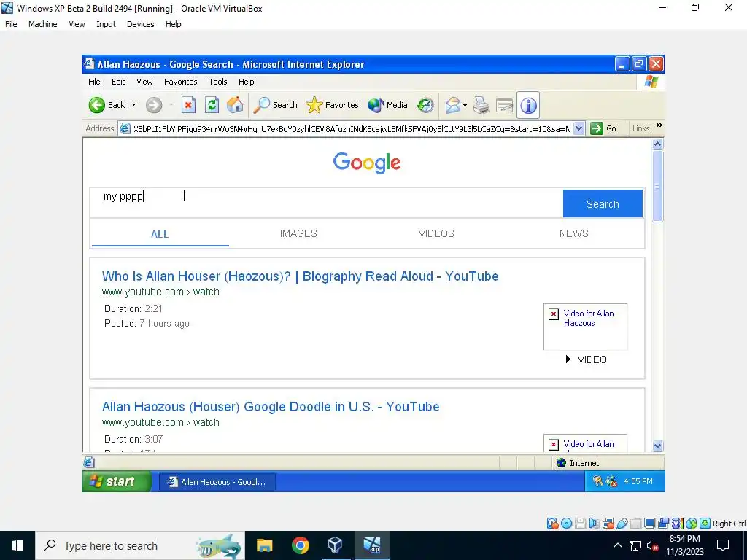Click the Go arrow beside address bar
The height and width of the screenshot is (560, 747).
(603, 128)
